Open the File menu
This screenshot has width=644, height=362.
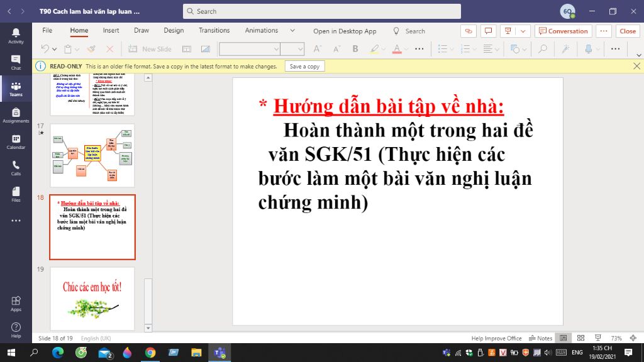(47, 30)
